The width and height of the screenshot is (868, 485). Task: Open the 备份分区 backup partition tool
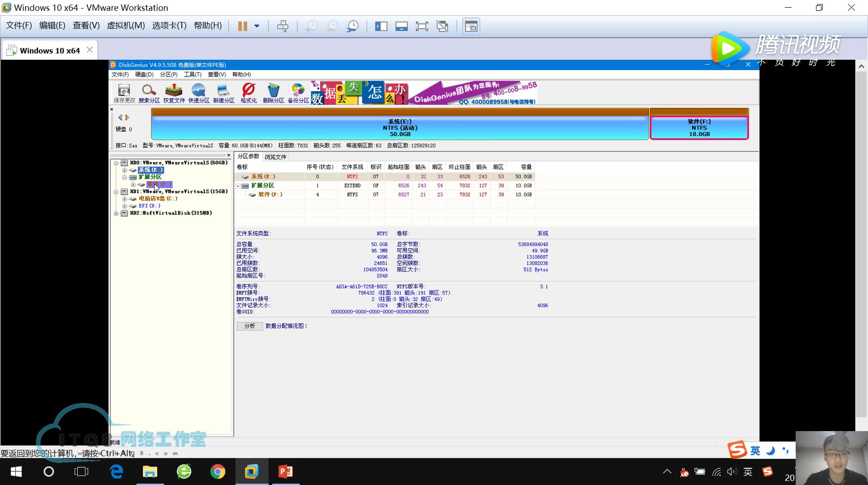coord(298,93)
